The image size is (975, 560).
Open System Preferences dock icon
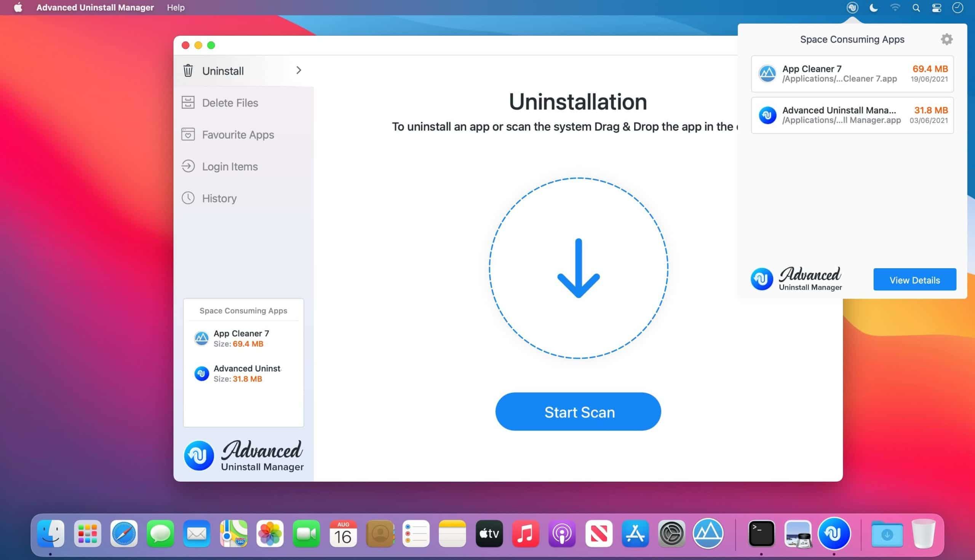tap(672, 533)
